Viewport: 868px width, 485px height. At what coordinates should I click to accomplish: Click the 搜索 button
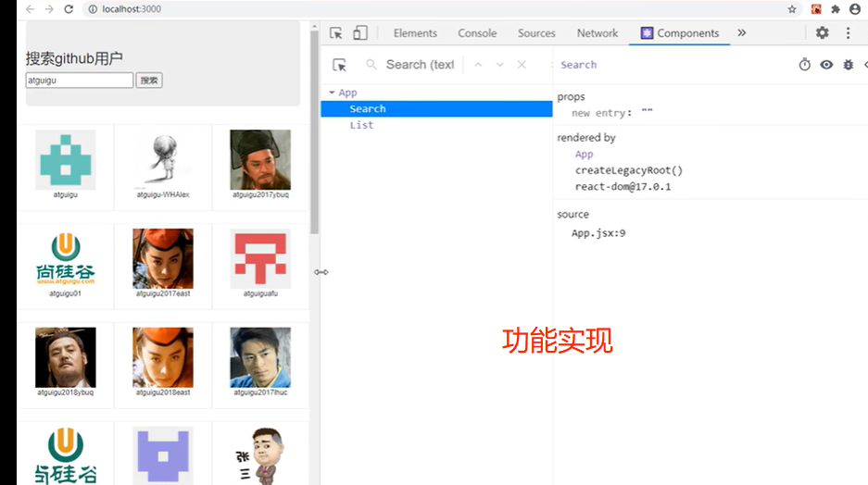(149, 81)
